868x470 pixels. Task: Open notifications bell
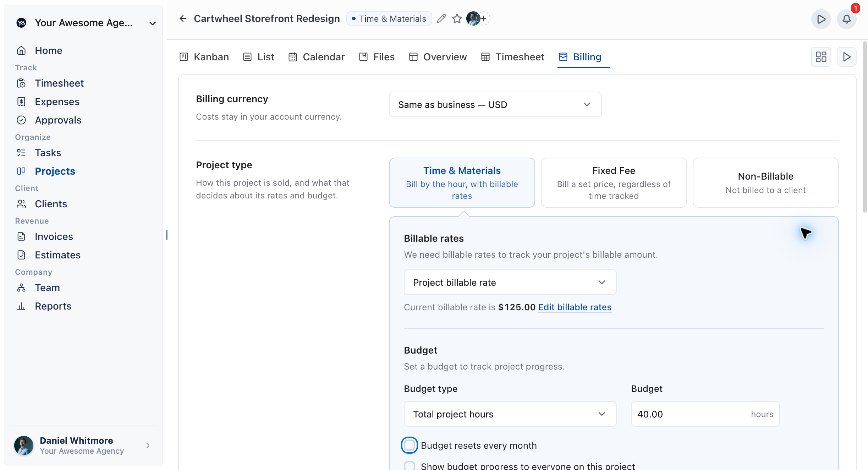(x=847, y=19)
